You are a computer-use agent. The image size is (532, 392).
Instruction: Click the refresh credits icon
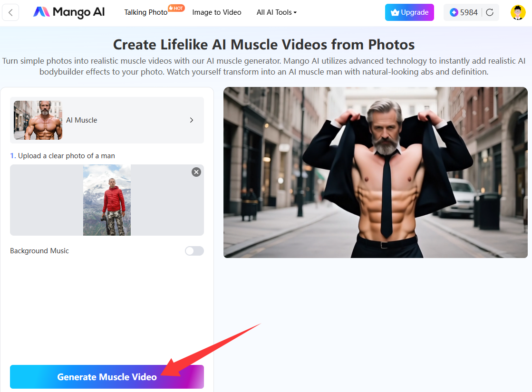490,13
